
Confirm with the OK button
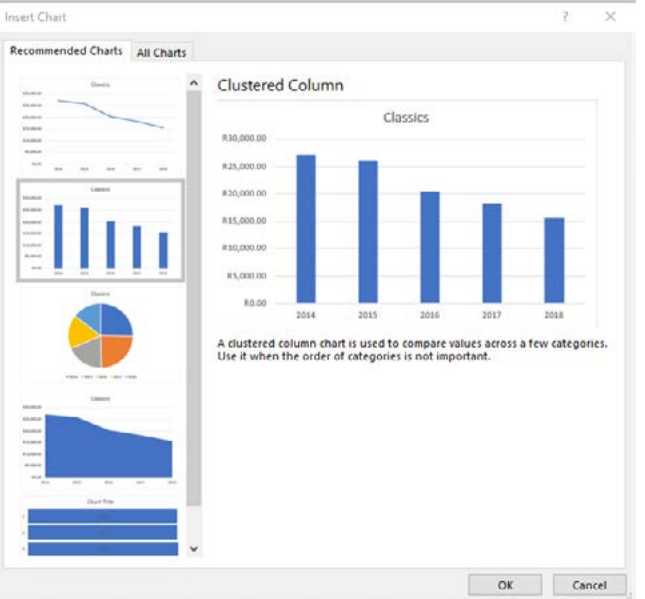click(x=505, y=585)
